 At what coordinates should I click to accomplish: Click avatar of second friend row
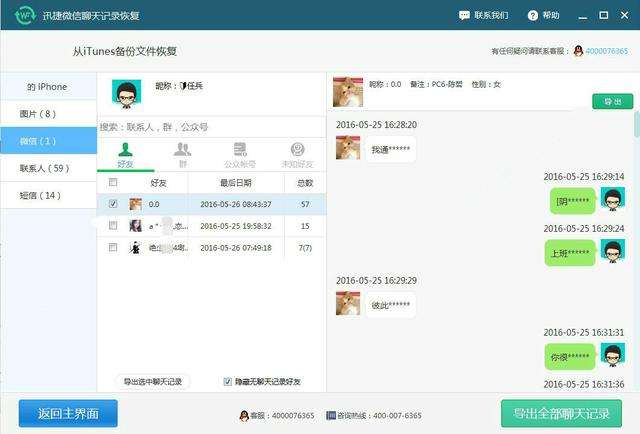click(136, 225)
